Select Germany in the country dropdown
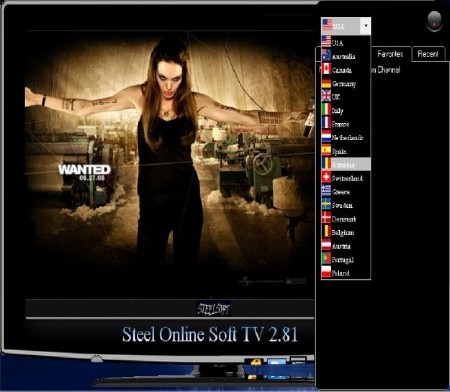450x392 pixels. click(346, 83)
